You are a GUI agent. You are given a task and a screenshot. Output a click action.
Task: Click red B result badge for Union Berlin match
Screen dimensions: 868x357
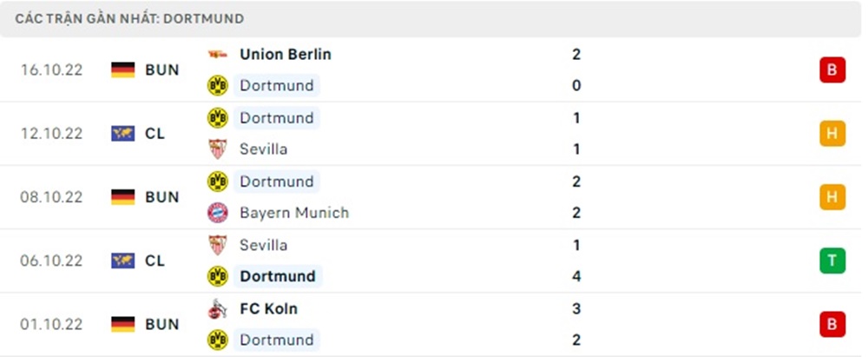coord(832,69)
